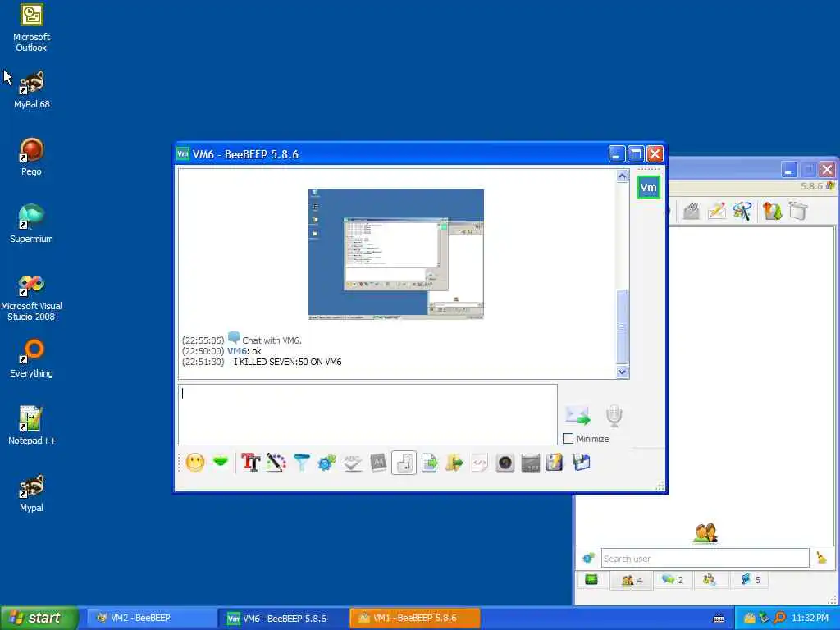
Task: Open the users tab showing 4
Action: coord(632,580)
